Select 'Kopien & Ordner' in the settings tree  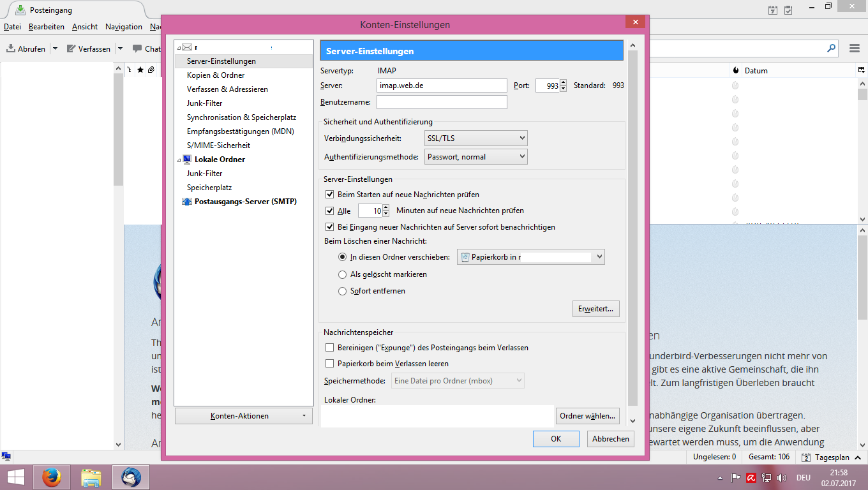coord(216,75)
